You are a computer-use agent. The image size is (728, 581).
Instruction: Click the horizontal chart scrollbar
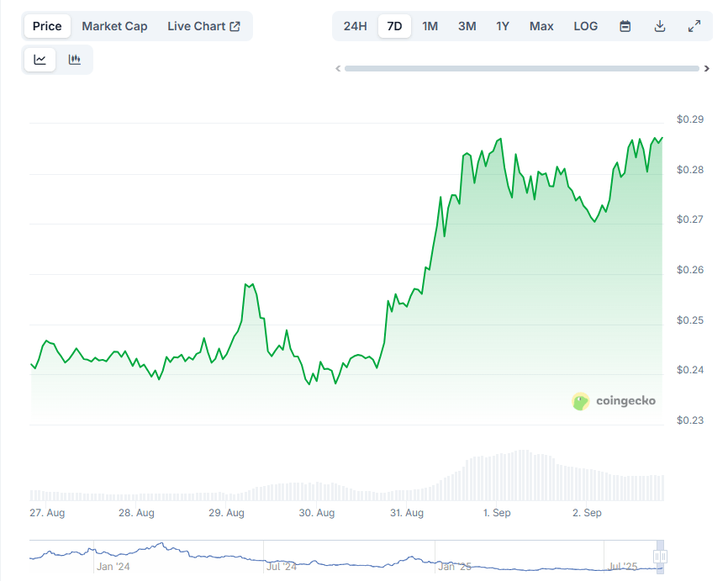pyautogui.click(x=521, y=69)
